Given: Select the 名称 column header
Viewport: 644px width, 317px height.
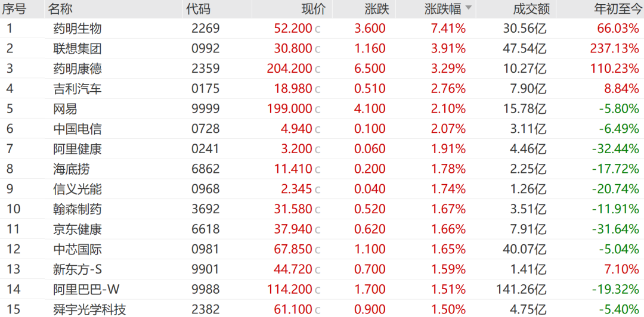Looking at the screenshot, I should point(60,8).
